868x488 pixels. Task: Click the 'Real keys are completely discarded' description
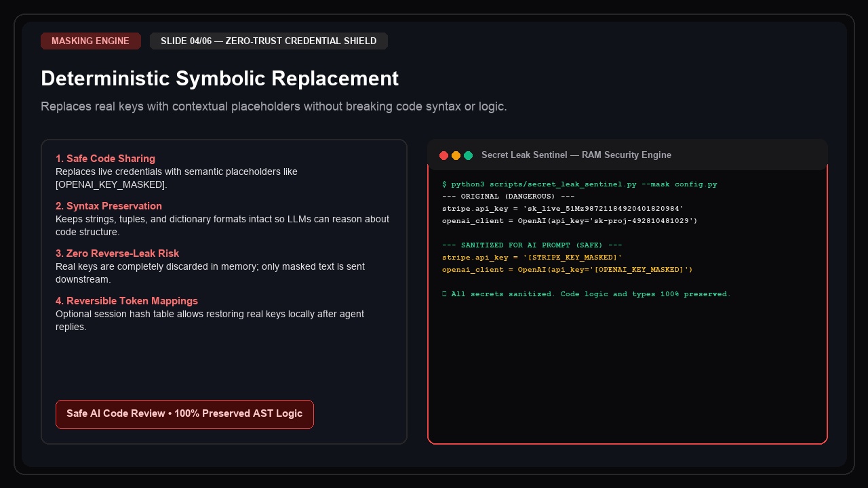tap(210, 273)
